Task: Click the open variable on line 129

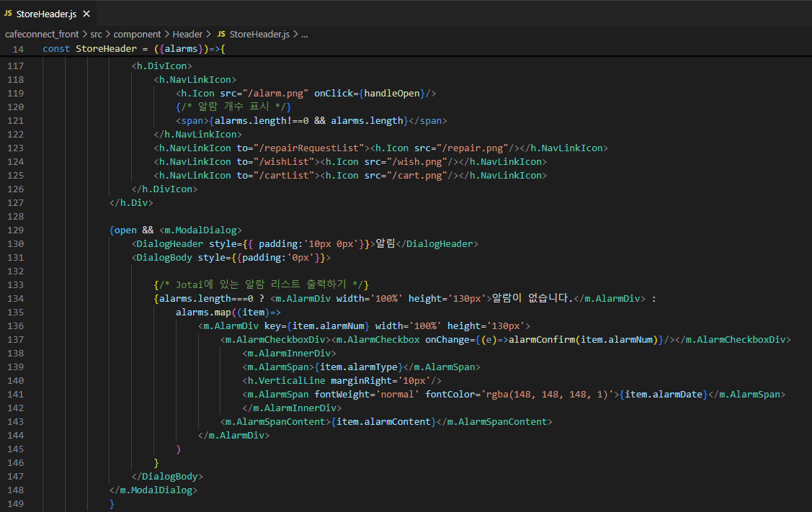Action: 125,230
